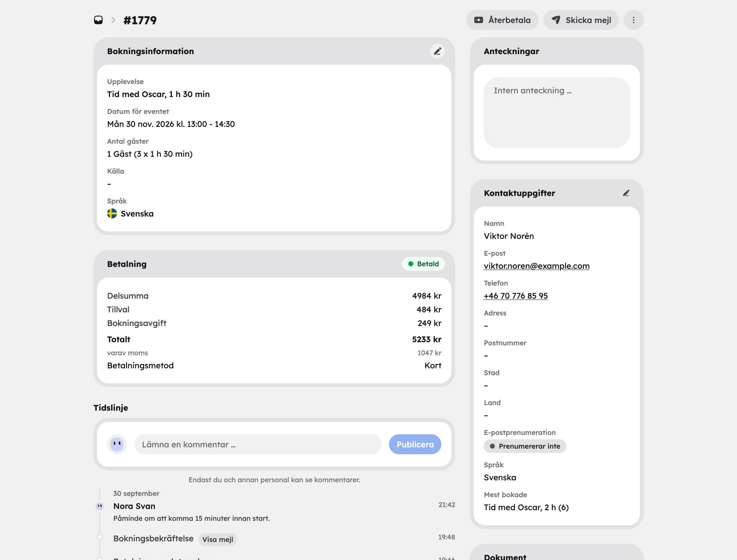The image size is (737, 560).
Task: Click the phone number +46 70 776 85 95
Action: 516,296
